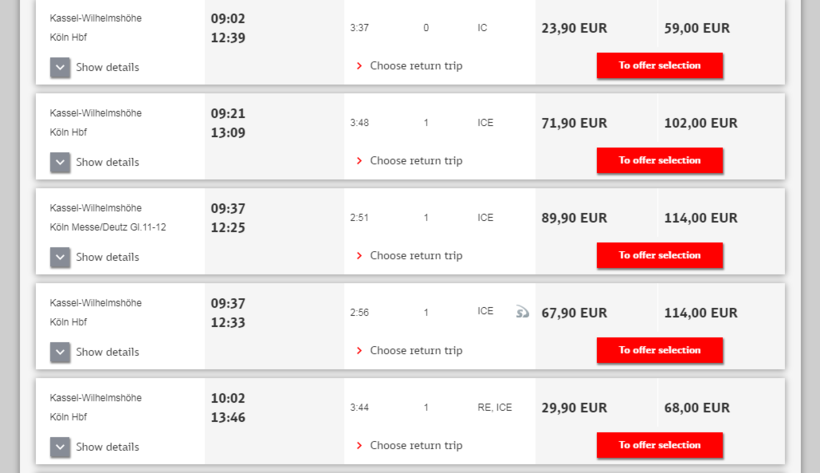The height and width of the screenshot is (473, 820).
Task: Open offer selection for the 29,90 EUR fare
Action: [x=659, y=445]
